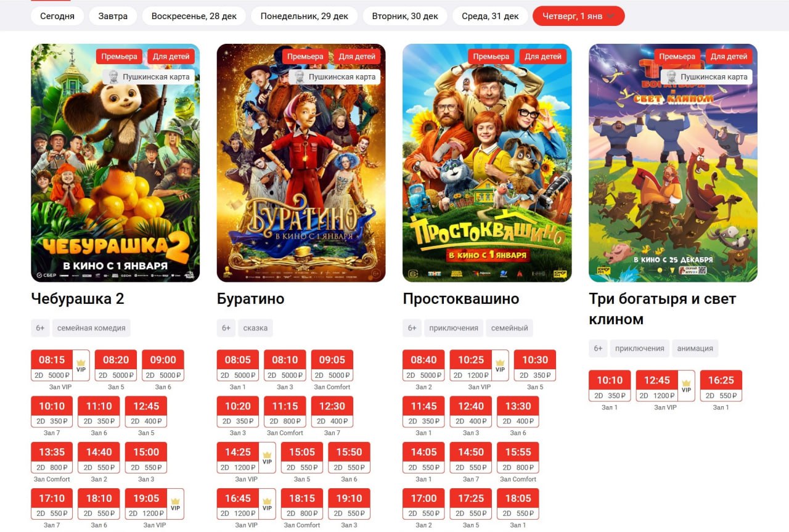The width and height of the screenshot is (789, 532).
Task: Click VIP crown on Буратино 16:45 showtime
Action: pos(267,501)
